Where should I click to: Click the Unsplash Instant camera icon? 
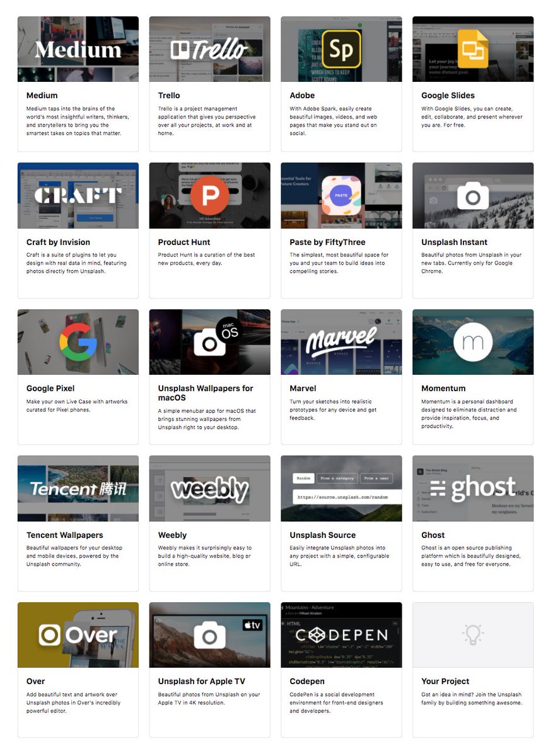(x=473, y=197)
